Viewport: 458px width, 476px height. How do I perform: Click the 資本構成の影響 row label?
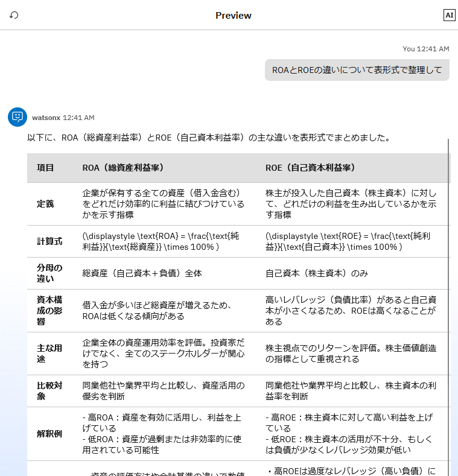(49, 311)
